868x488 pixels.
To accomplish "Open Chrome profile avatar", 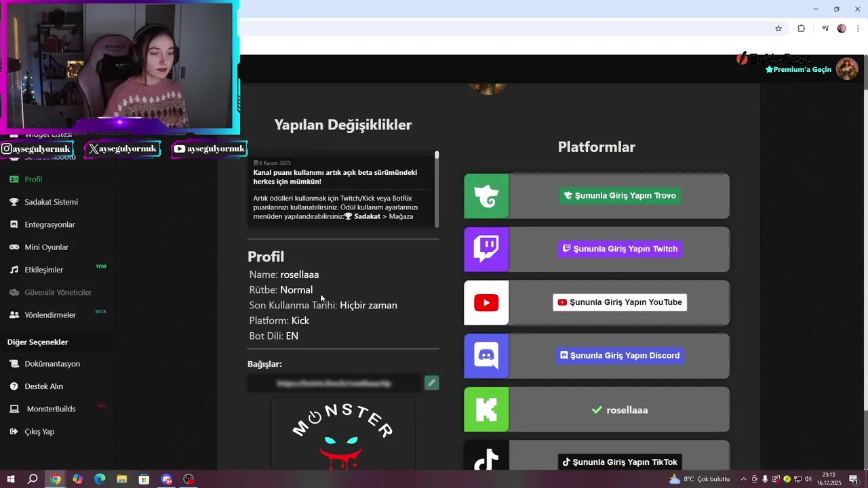I will click(x=842, y=28).
